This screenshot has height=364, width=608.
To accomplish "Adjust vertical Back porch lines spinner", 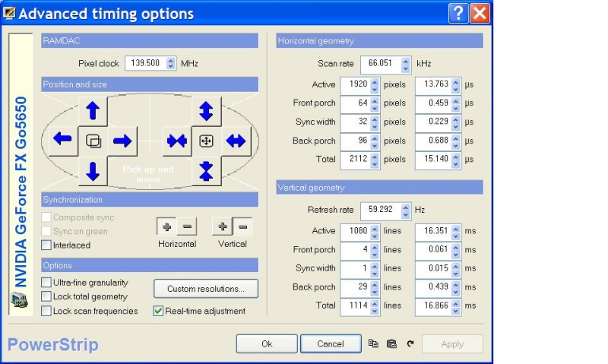I will pos(375,288).
